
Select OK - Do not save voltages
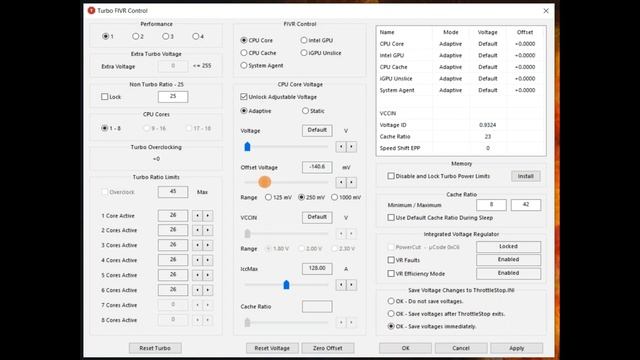(x=391, y=301)
